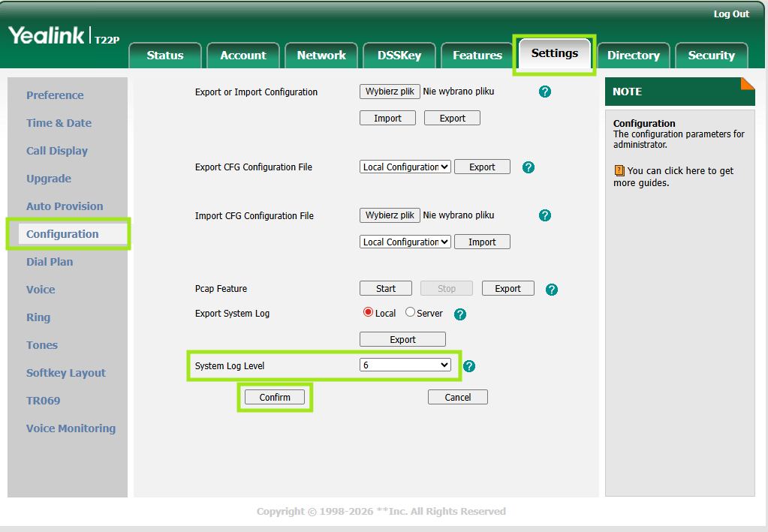Open Softkey Layout settings
Image resolution: width=768 pixels, height=532 pixels.
(65, 373)
